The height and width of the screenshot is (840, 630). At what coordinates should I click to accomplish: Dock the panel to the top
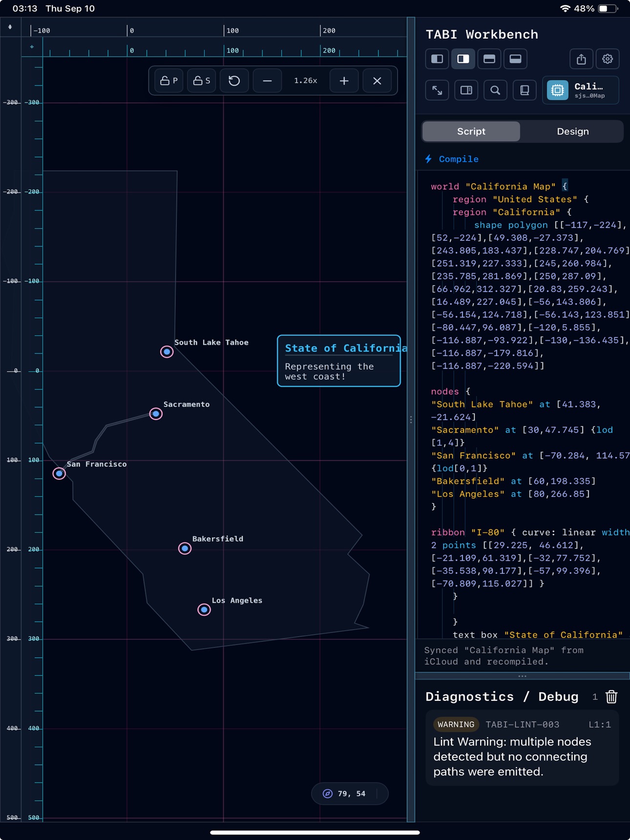tap(489, 59)
